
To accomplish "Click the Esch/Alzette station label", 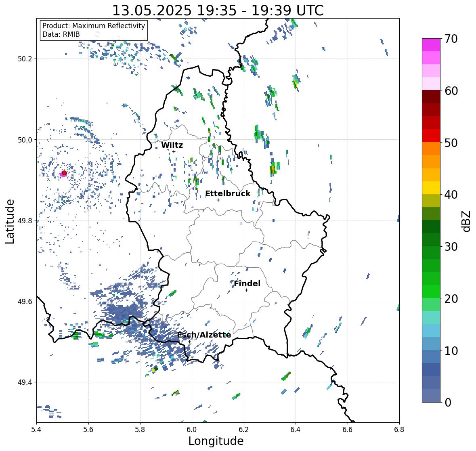I will (x=204, y=335).
